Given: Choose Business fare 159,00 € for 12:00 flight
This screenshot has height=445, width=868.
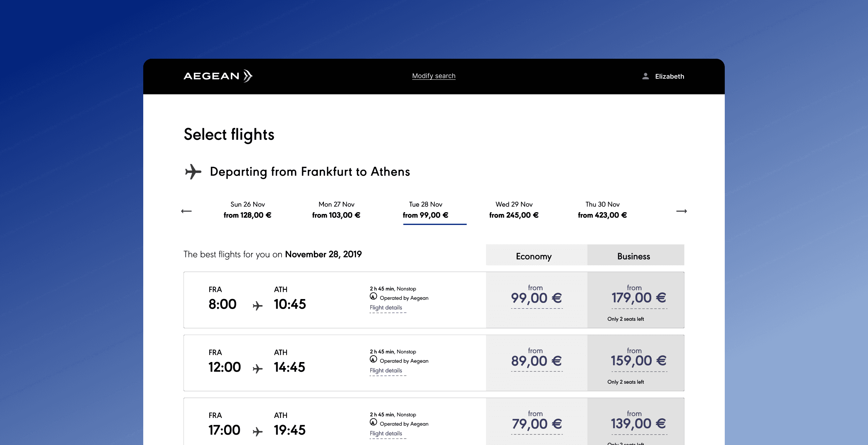Looking at the screenshot, I should click(638, 361).
